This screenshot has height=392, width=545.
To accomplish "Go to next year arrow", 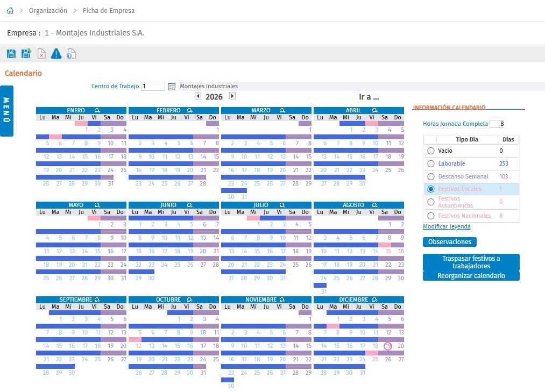I will click(232, 96).
